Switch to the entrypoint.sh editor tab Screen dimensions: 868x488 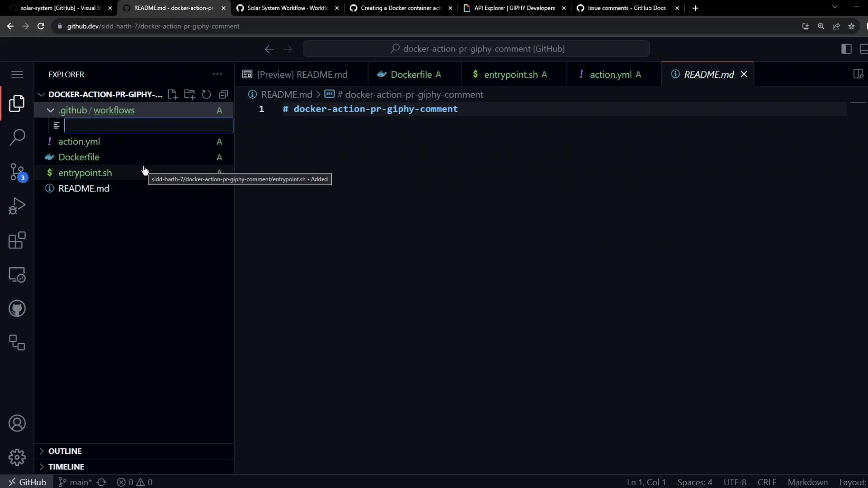(510, 75)
